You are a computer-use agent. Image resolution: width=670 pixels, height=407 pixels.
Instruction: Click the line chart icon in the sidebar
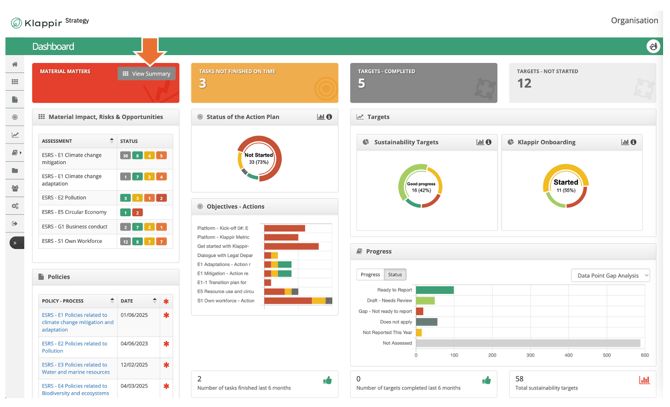15,135
